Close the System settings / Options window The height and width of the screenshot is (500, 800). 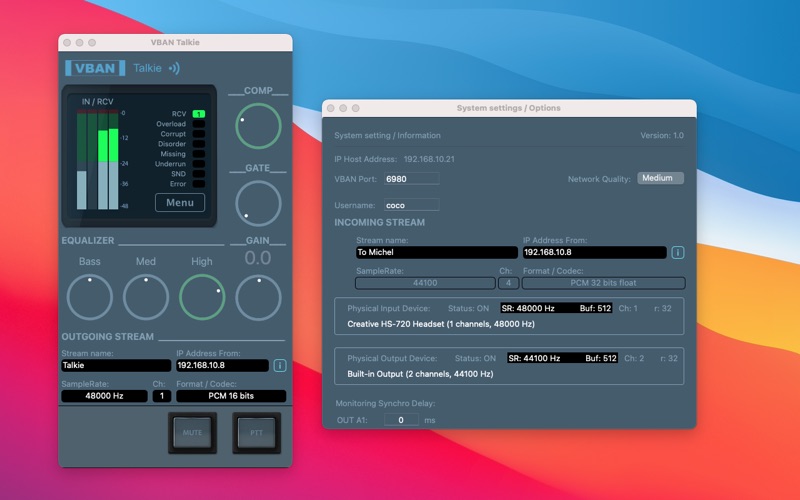click(331, 108)
